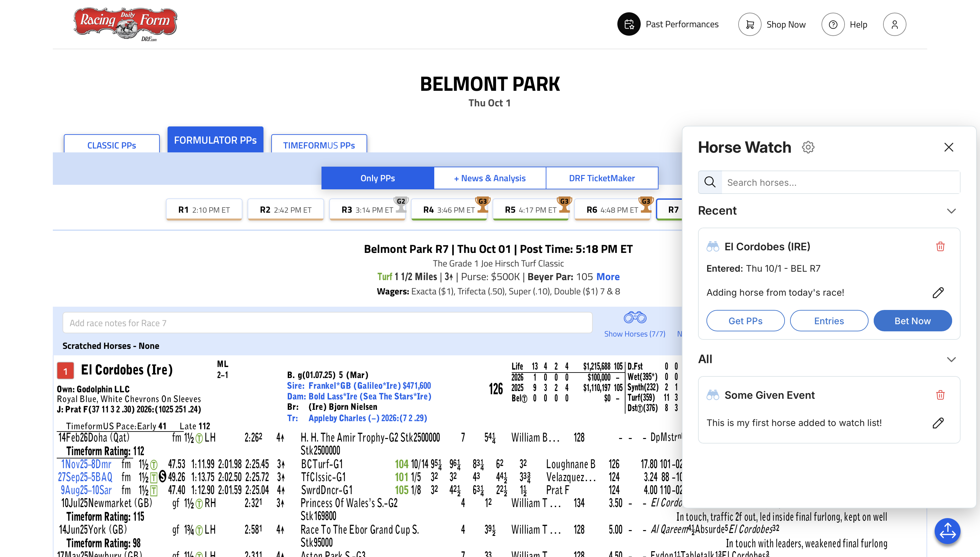Click the Shop Now cart icon
Viewport: 980px width, 557px height.
pyautogui.click(x=750, y=25)
